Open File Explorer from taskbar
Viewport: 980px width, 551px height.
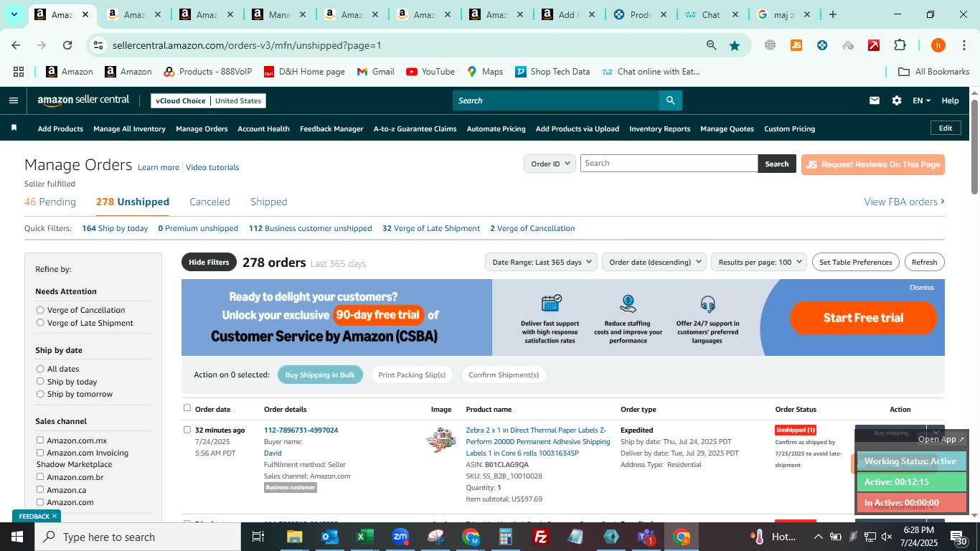[294, 537]
